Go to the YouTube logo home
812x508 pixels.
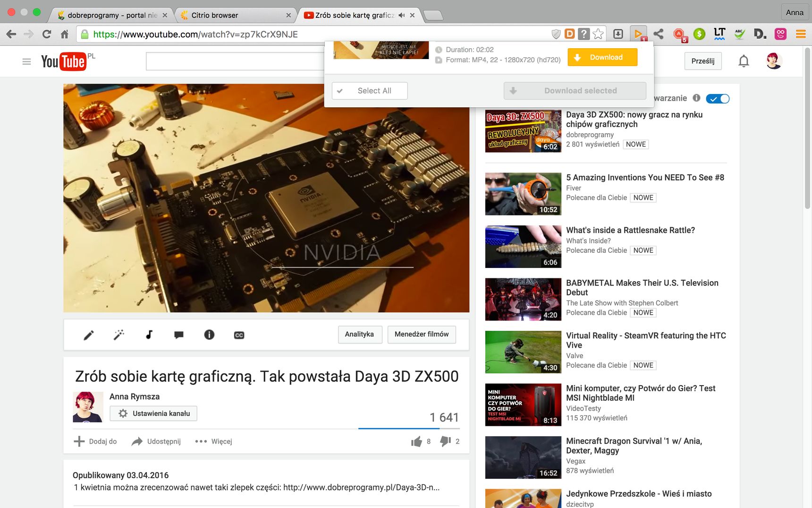pyautogui.click(x=64, y=61)
